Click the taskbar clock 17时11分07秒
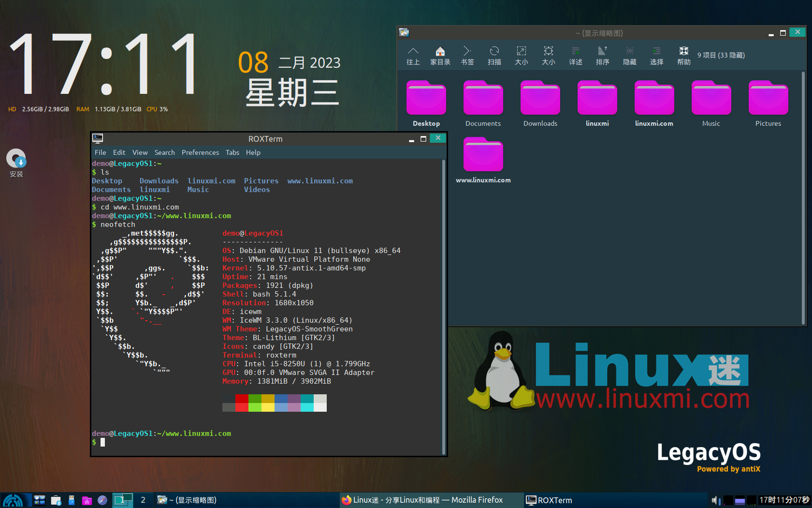Viewport: 812px width, 508px height. tap(784, 500)
